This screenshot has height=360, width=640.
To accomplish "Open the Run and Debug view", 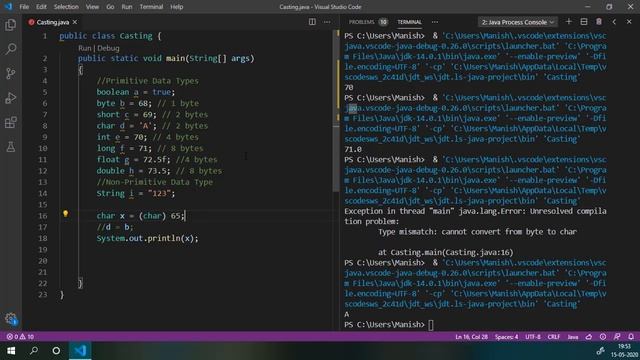I will (x=11, y=98).
